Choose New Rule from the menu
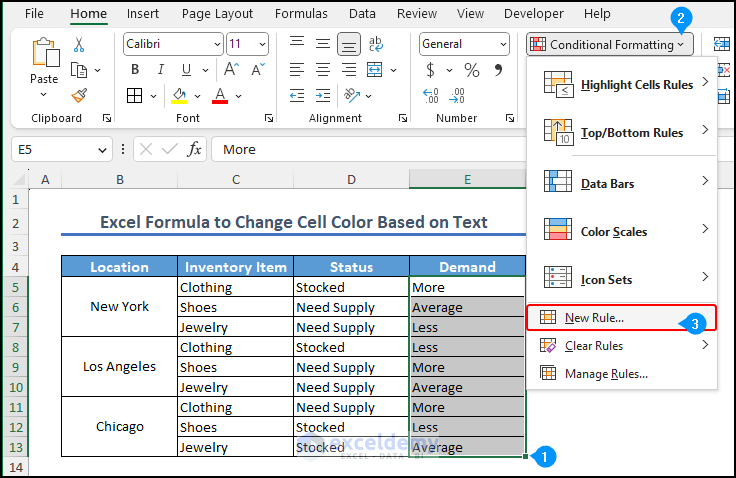 click(x=594, y=318)
